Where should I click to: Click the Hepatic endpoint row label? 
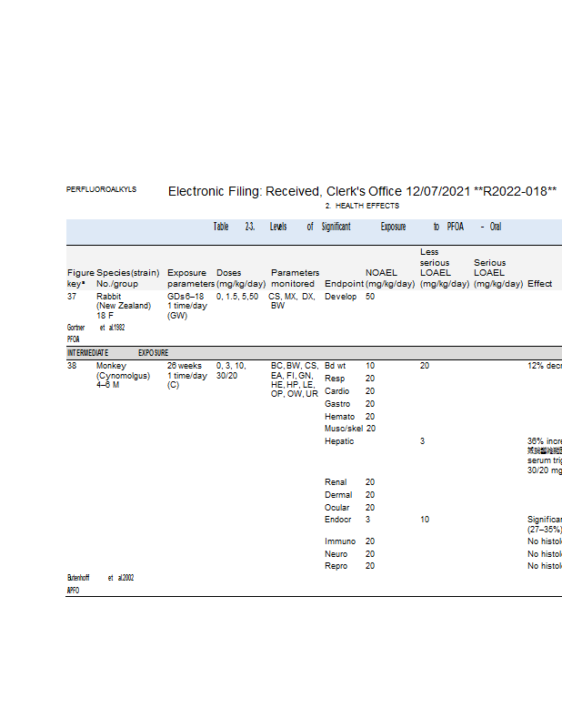(x=339, y=441)
